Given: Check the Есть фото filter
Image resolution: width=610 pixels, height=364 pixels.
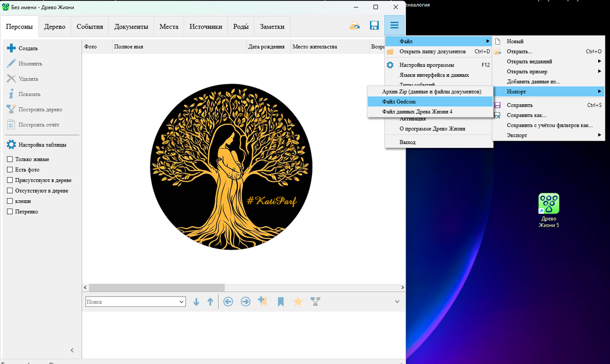Looking at the screenshot, I should (x=10, y=170).
